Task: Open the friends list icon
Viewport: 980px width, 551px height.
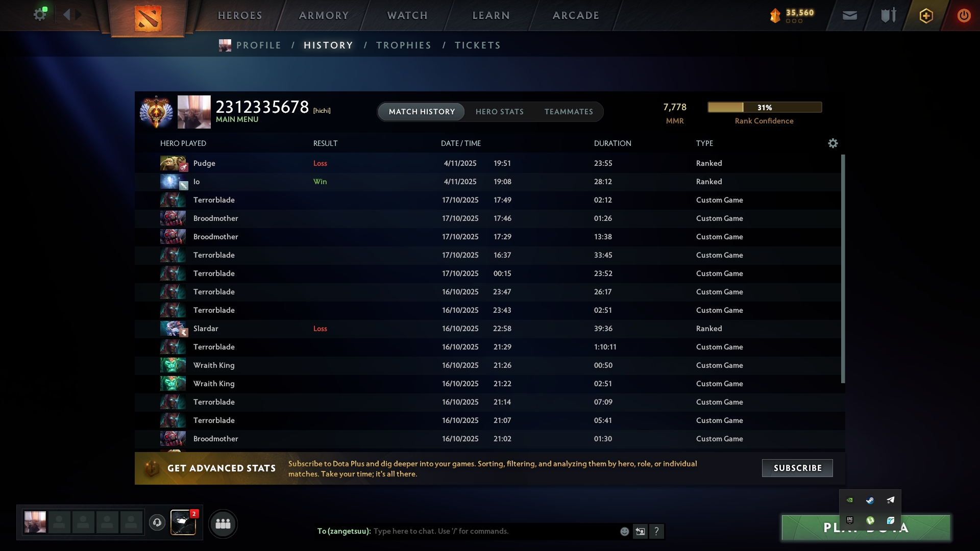Action: (x=223, y=523)
